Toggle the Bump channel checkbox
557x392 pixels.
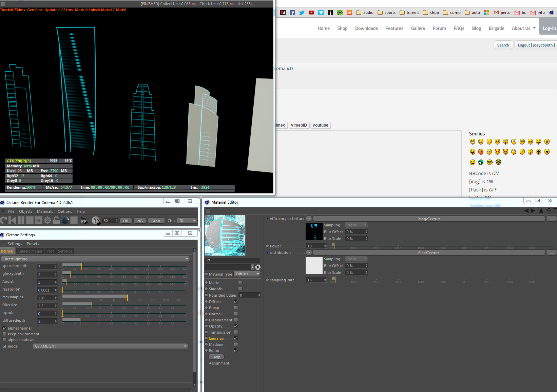click(236, 308)
